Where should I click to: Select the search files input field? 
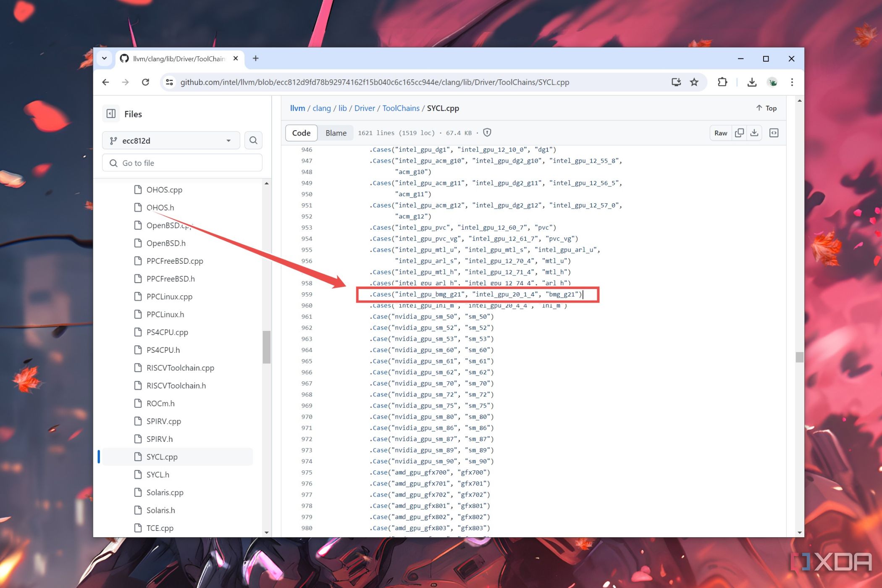click(x=184, y=163)
